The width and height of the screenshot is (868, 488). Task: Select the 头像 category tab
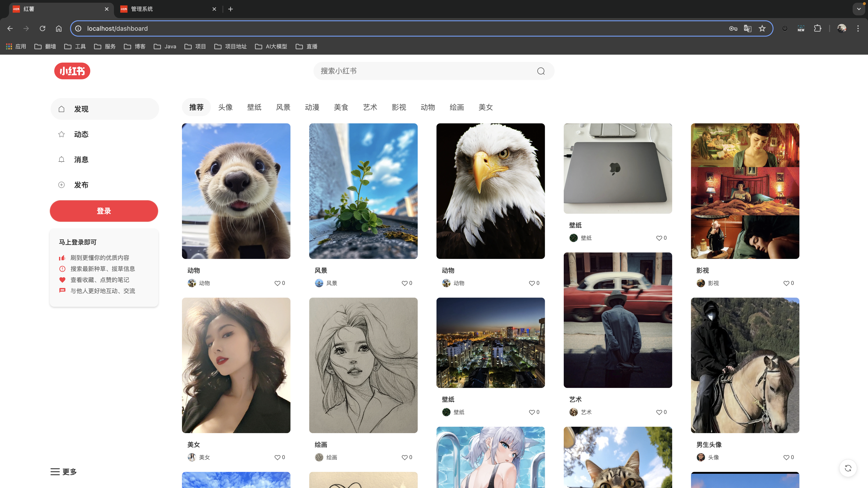(225, 108)
